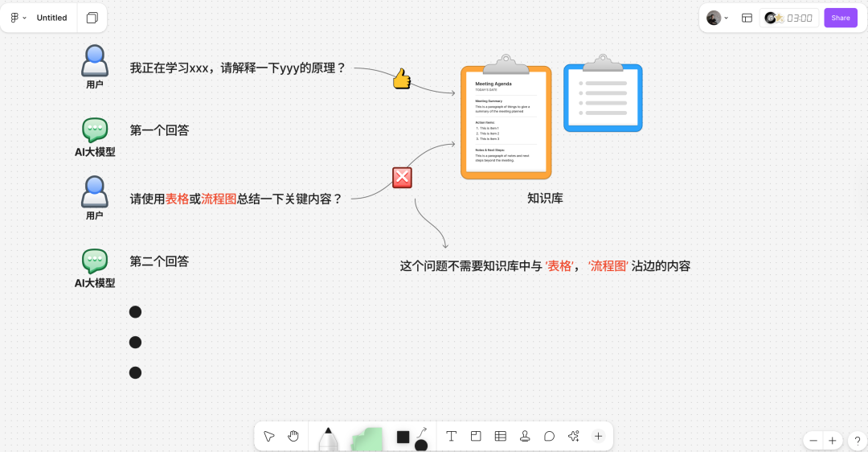Select the AI大模型 label under 第一个回答 icon
This screenshot has width=868, height=452.
[95, 152]
